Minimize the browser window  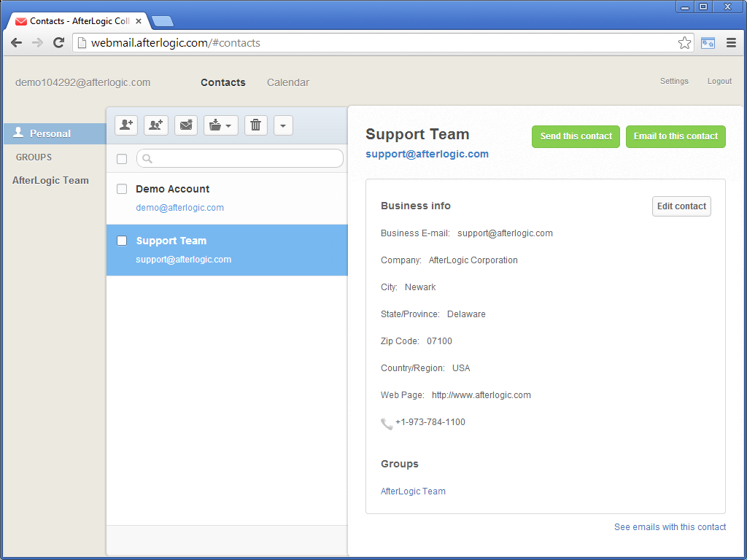pos(685,7)
